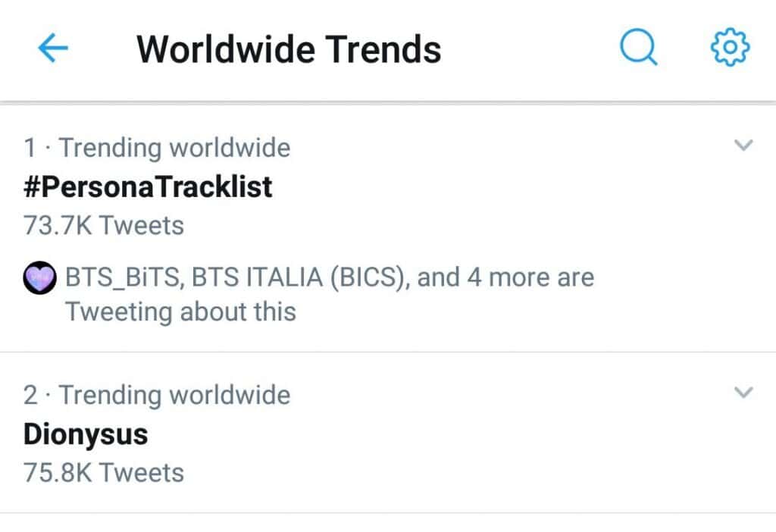Screen dimensions: 776x532
Task: Tap the number 1 trend rank
Action: 30,147
